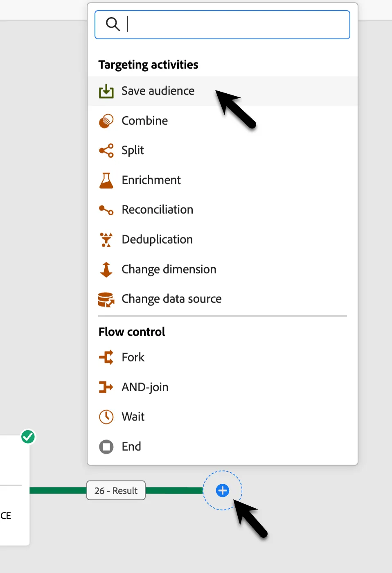Click the blue plus add-activity button
Image resolution: width=392 pixels, height=573 pixels.
(223, 490)
